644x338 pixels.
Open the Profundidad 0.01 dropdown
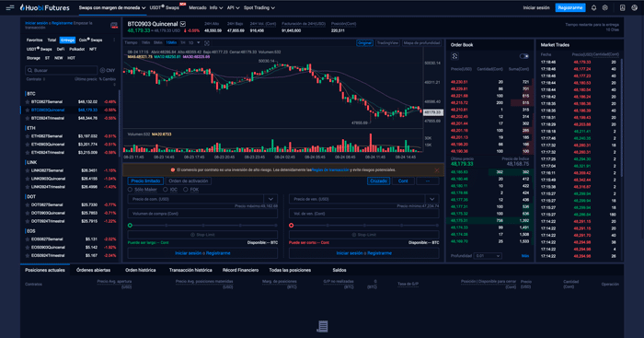pos(488,256)
